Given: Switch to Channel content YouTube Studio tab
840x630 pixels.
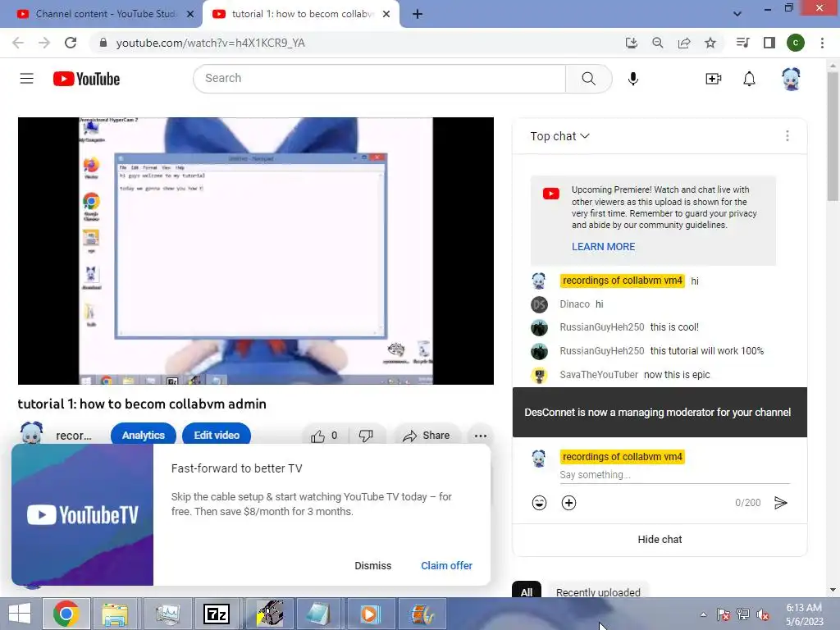Looking at the screenshot, I should pyautogui.click(x=106, y=14).
